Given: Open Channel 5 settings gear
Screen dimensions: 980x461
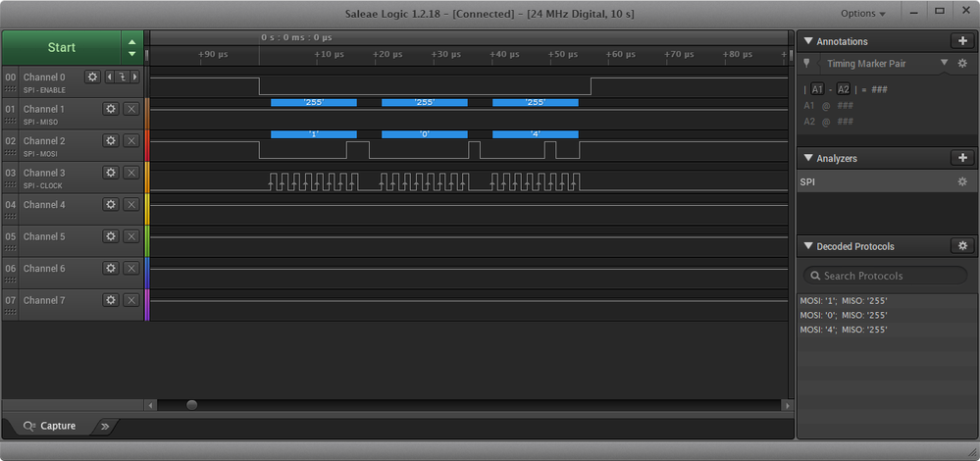Looking at the screenshot, I should pos(111,236).
